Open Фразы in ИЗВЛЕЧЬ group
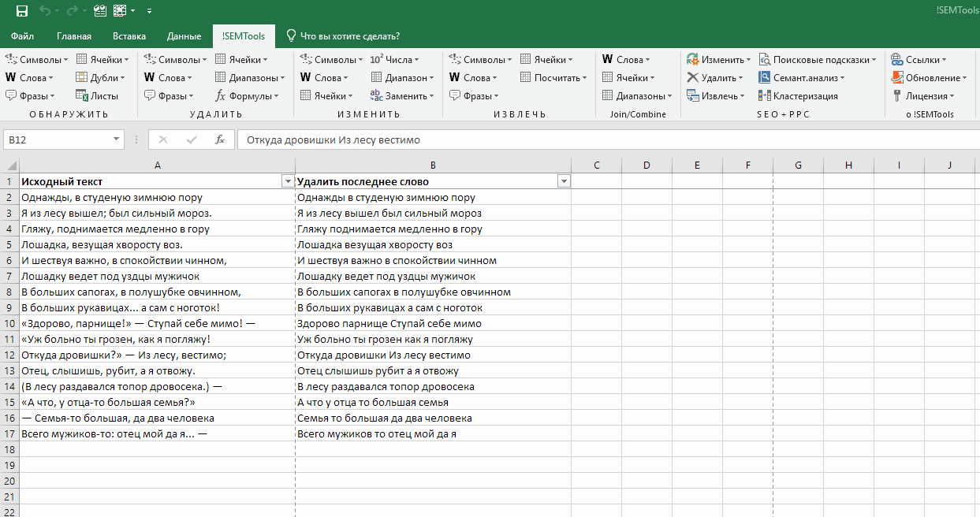This screenshot has width=980, height=517. [474, 95]
